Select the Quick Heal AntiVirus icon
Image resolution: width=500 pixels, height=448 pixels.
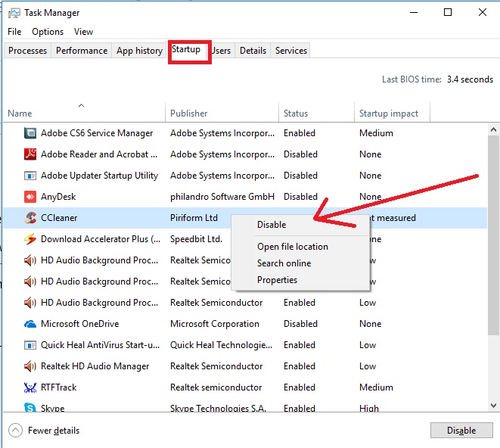tap(30, 345)
